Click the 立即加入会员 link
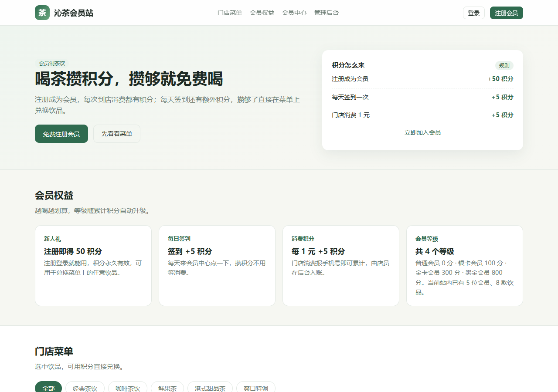This screenshot has width=558, height=392. (422, 132)
